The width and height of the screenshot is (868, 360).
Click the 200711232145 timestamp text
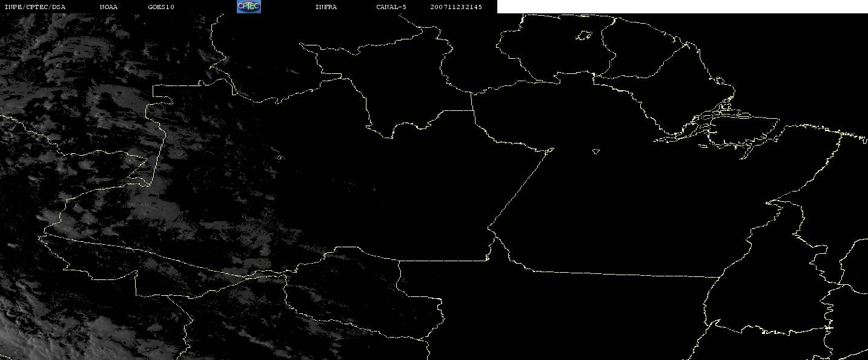coord(456,7)
